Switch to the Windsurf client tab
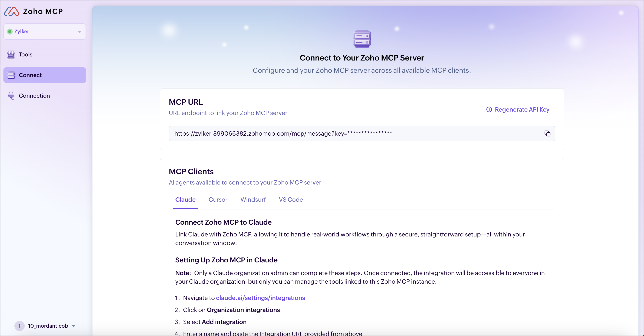This screenshot has width=644, height=336. [x=253, y=200]
